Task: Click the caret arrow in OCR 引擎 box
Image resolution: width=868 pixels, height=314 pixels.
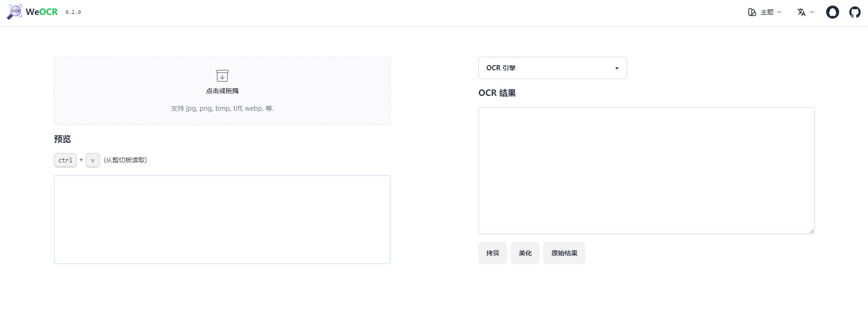Action: click(x=617, y=68)
